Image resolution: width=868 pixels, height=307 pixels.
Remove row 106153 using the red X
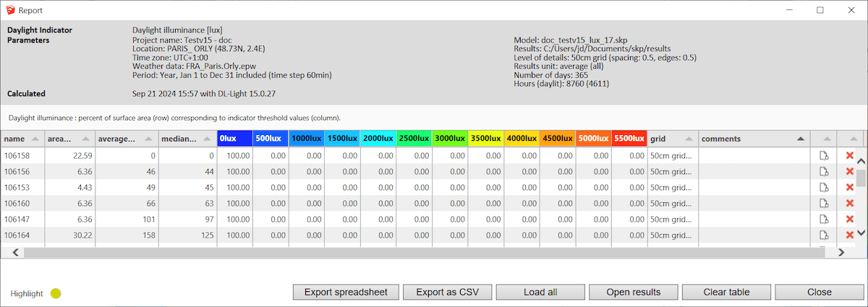pyautogui.click(x=849, y=187)
